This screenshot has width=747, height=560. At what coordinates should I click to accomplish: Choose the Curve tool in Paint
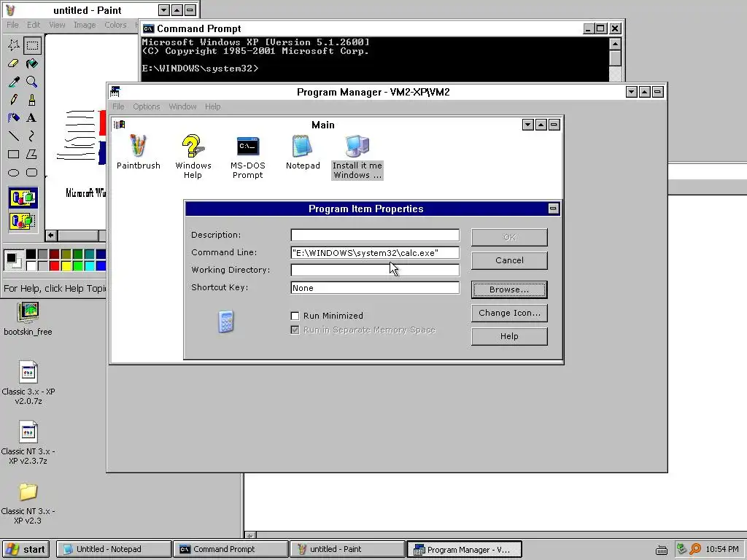coord(32,136)
